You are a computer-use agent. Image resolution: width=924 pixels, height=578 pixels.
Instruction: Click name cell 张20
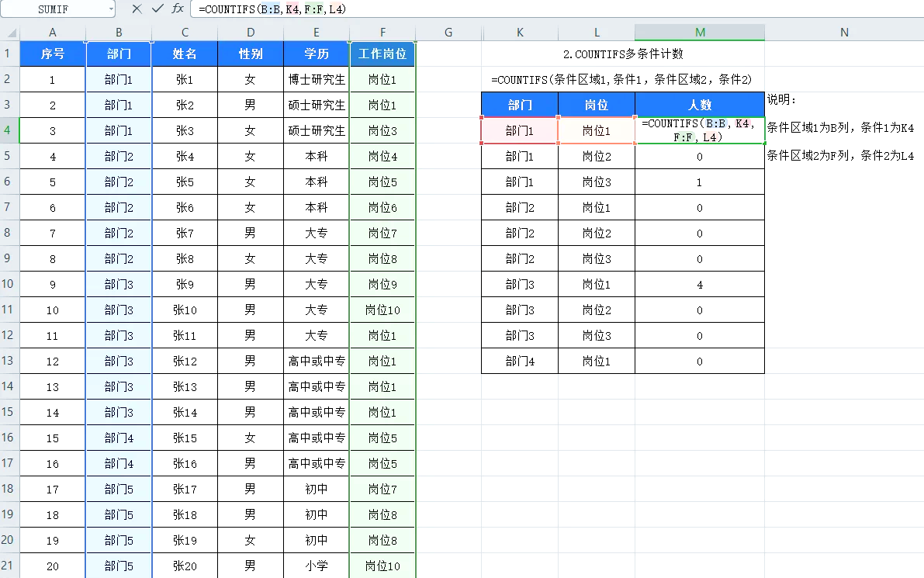coord(185,566)
